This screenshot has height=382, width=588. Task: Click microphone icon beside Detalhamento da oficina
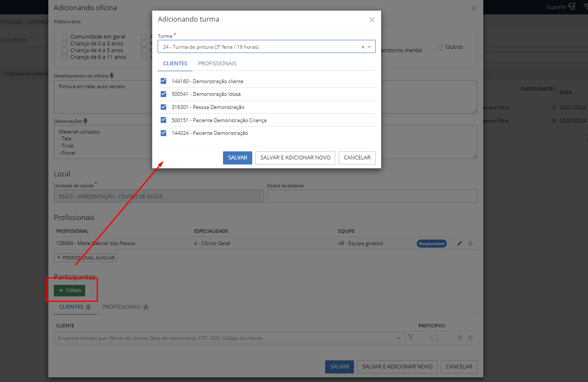[112, 75]
